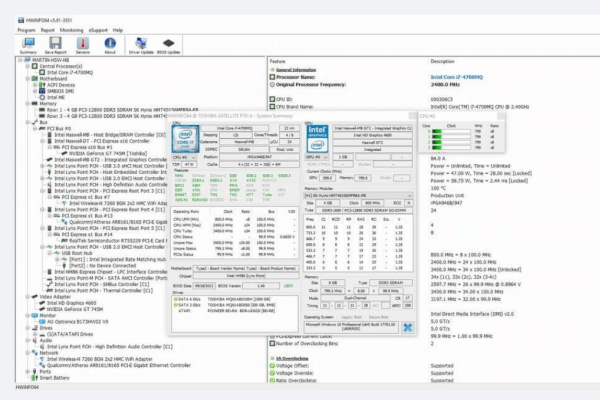Open the Sensors thermometer icon

pos(83,45)
